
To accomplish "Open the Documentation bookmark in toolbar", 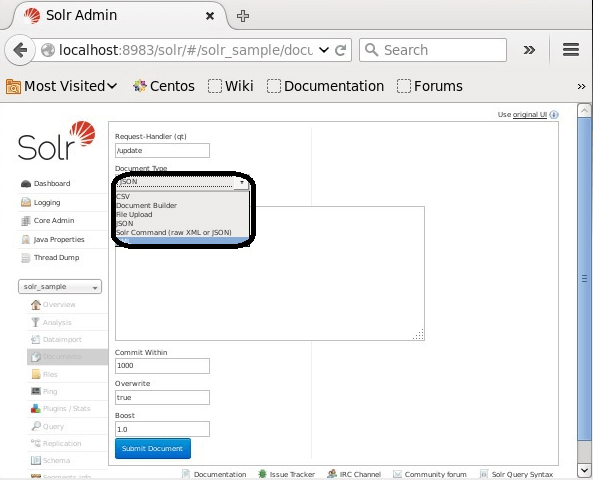I will coord(325,86).
